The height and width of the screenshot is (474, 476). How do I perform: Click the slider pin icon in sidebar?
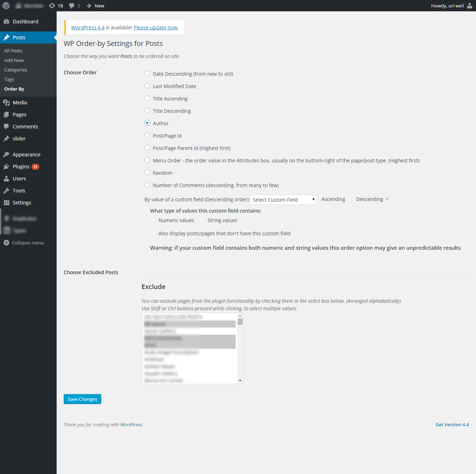click(6, 139)
